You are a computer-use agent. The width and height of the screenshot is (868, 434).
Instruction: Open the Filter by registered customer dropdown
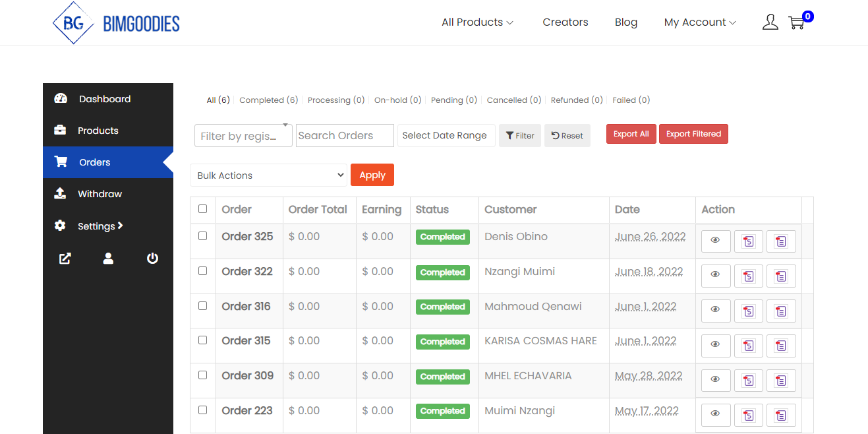[x=243, y=135]
